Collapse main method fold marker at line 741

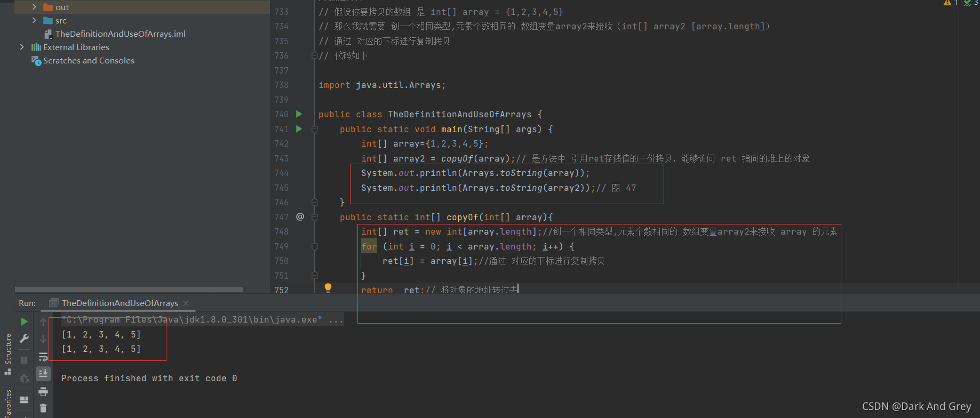point(315,129)
